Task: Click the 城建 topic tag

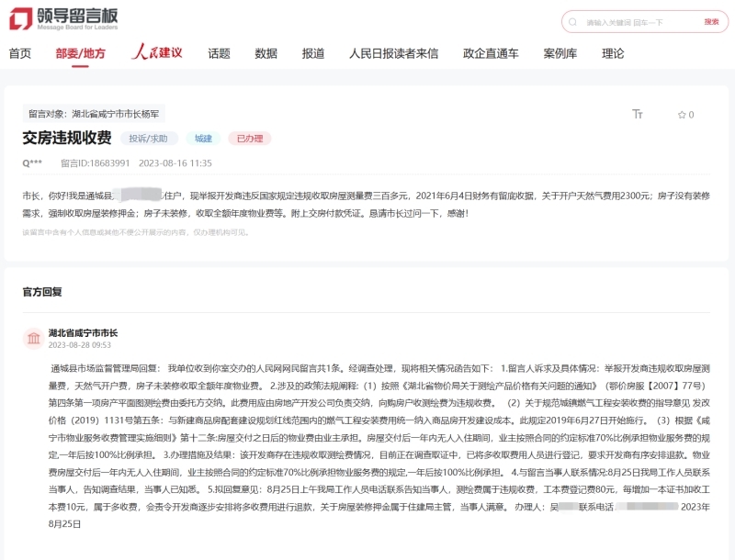Action: click(203, 139)
